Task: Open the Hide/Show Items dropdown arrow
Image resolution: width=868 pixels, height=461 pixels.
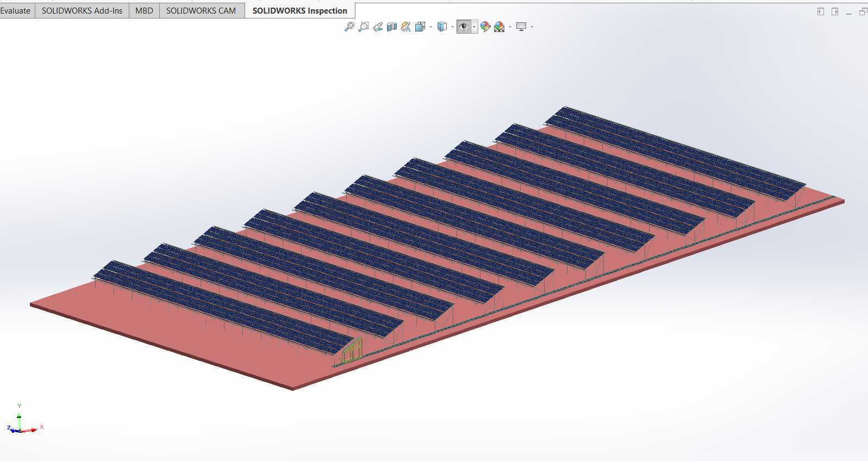Action: tap(474, 27)
